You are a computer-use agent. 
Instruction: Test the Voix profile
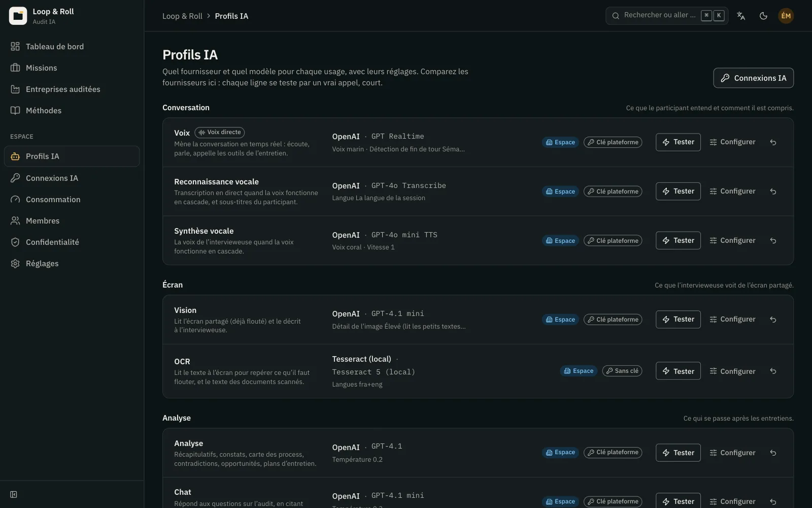tap(678, 142)
